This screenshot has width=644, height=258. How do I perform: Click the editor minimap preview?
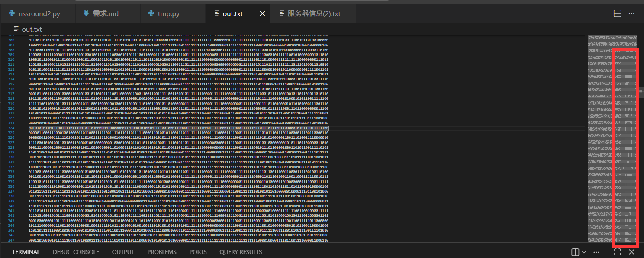[x=612, y=138]
